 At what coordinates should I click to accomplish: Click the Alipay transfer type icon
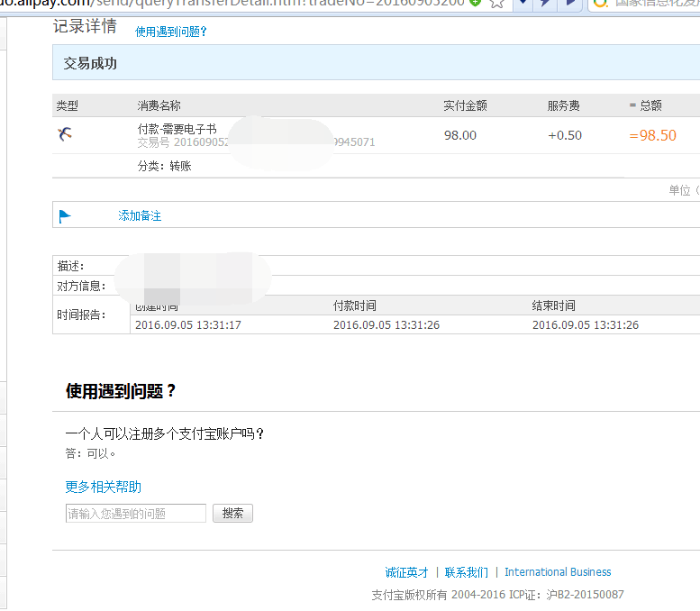(65, 133)
